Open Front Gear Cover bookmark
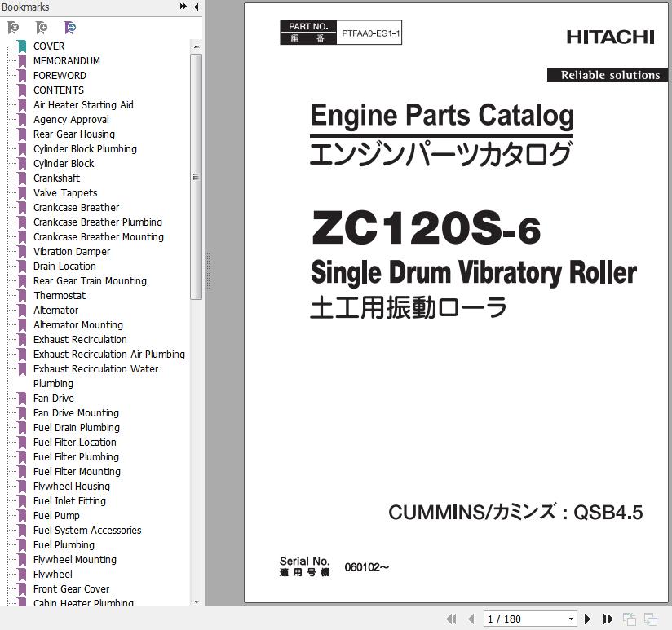Screen dimensions: 672x630 pos(72,589)
